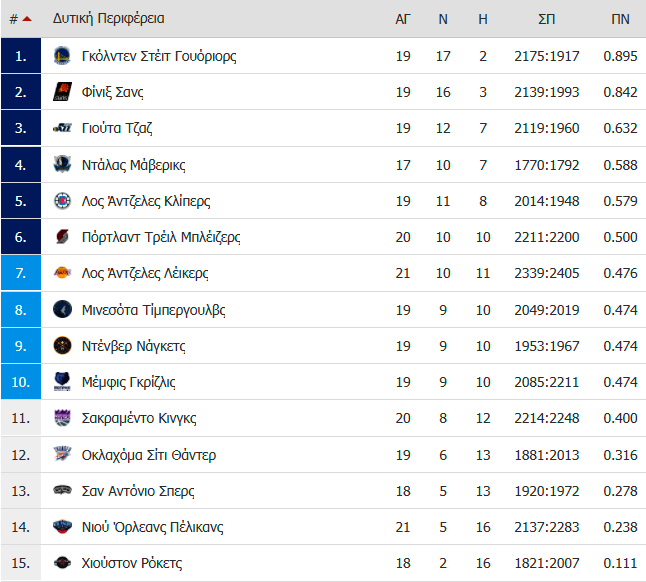This screenshot has height=582, width=646.
Task: Click the Portland Trail Blazers logo
Action: (62, 237)
